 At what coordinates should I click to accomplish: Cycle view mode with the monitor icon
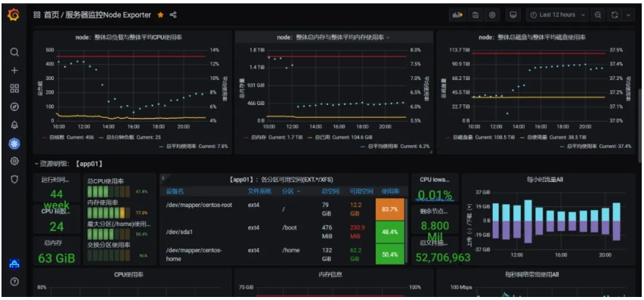512,15
